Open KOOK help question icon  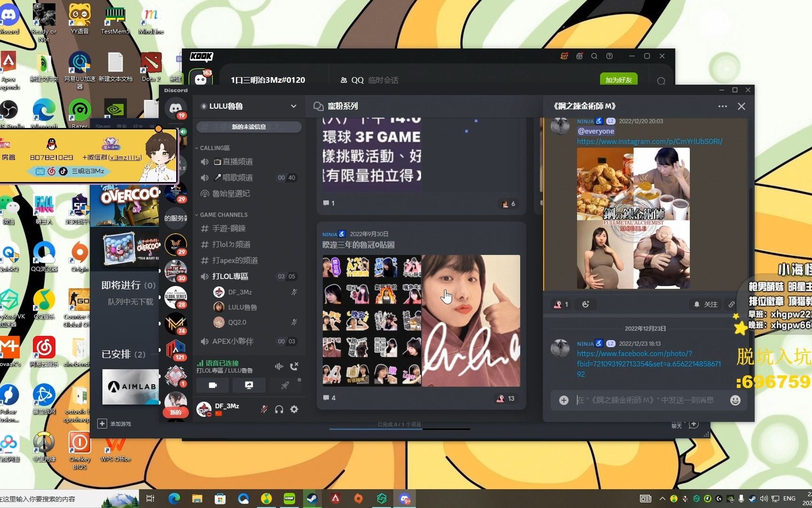click(x=609, y=56)
